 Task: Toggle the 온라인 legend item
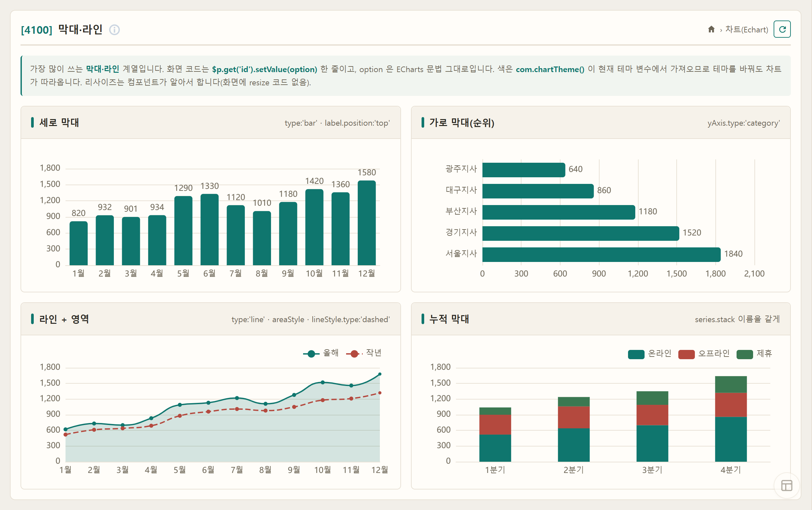650,354
